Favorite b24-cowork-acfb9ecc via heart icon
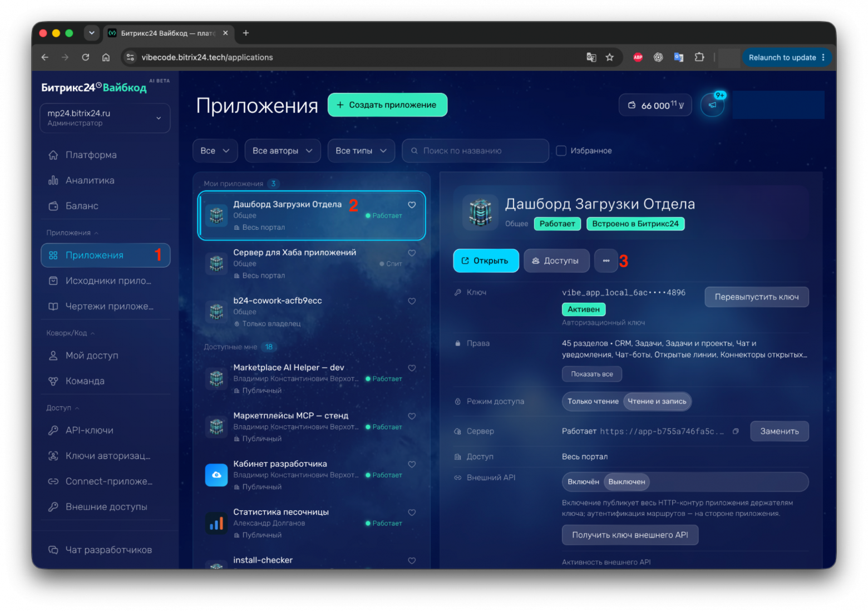Viewport: 868px width, 611px height. [x=412, y=301]
